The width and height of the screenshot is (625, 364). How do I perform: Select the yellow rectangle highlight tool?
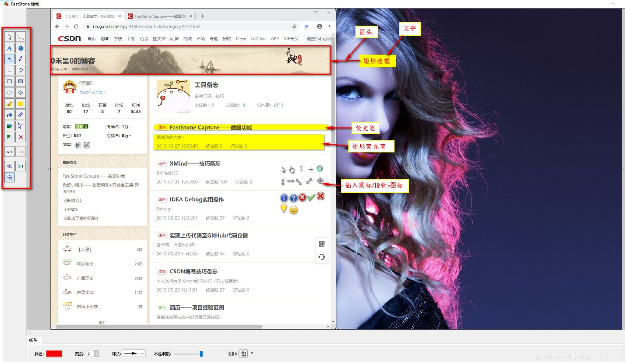coord(21,104)
